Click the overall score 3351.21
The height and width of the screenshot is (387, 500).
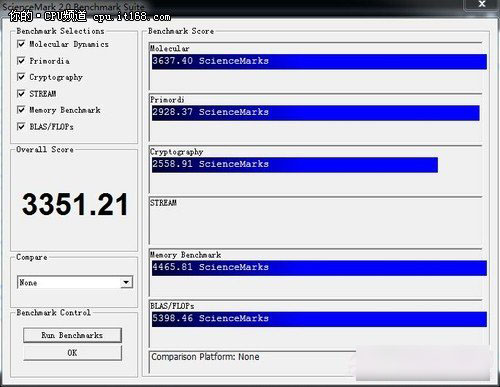(x=75, y=204)
